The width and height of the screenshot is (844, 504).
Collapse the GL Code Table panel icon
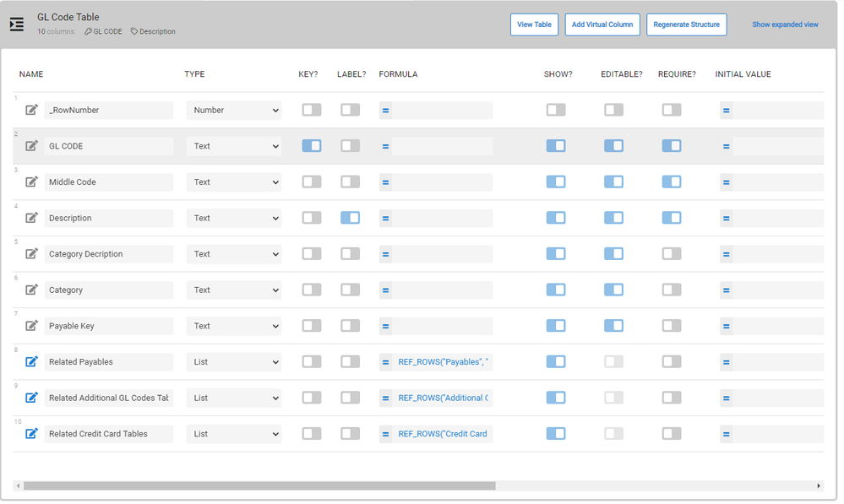pyautogui.click(x=17, y=24)
